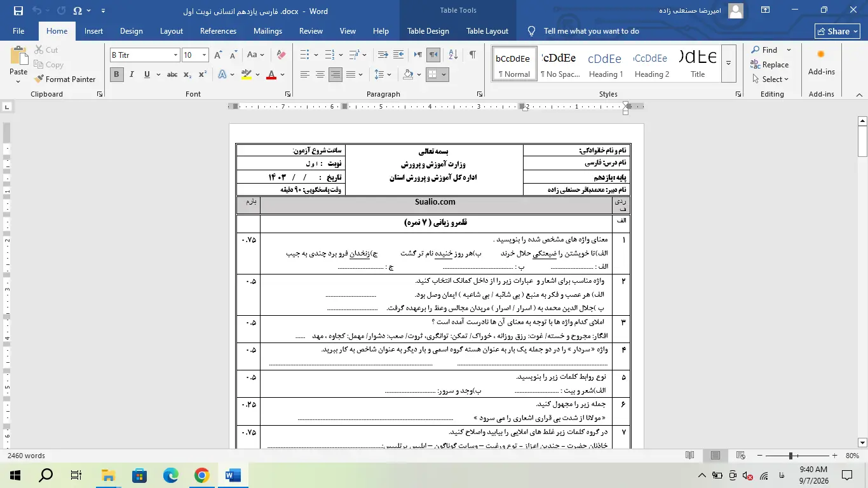The width and height of the screenshot is (868, 488).
Task: Apply subscript formatting
Action: (187, 74)
